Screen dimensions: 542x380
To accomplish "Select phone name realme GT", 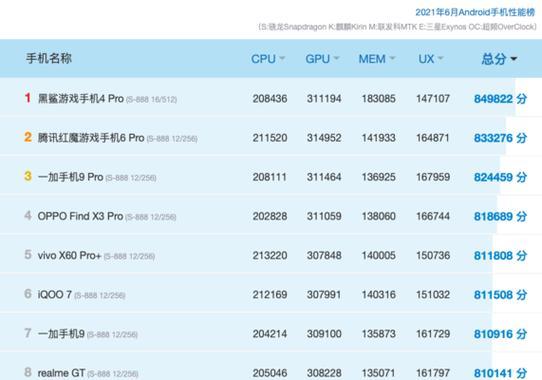I will [61, 373].
